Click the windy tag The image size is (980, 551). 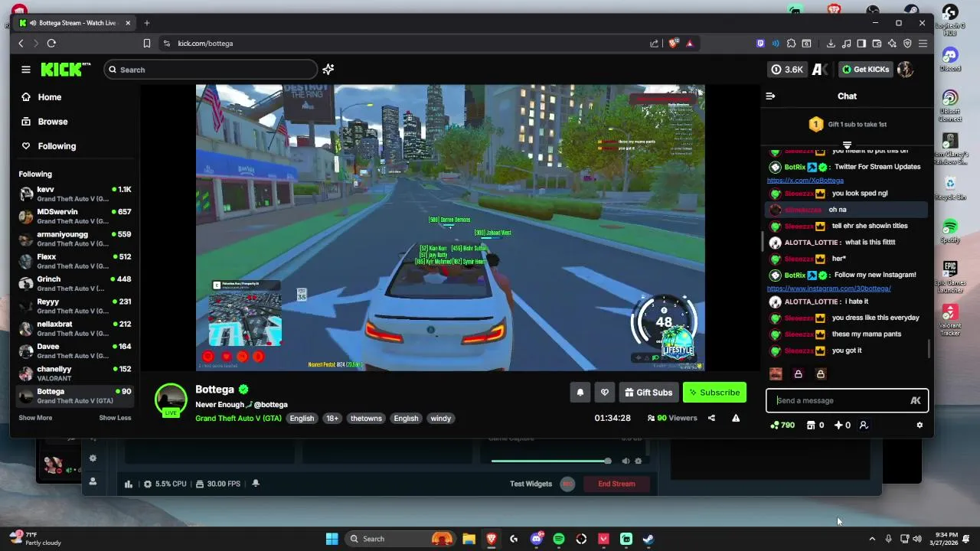(440, 419)
